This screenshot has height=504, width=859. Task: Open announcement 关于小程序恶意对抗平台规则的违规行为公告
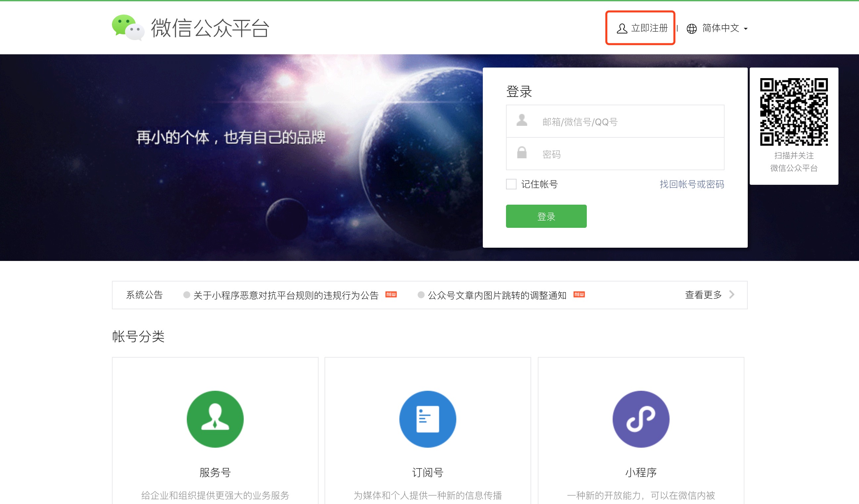click(286, 295)
